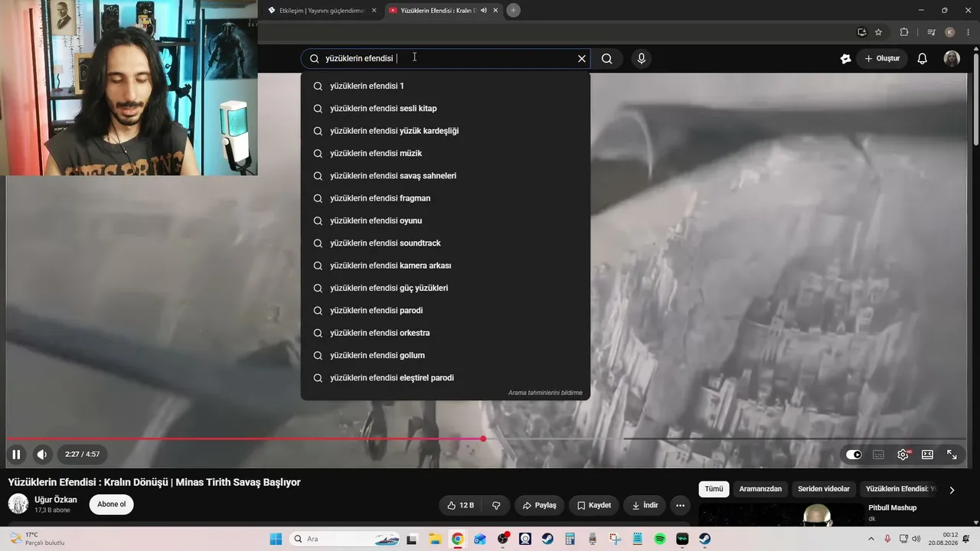Seek the video progress bar handle
The height and width of the screenshot is (551, 980).
(483, 439)
